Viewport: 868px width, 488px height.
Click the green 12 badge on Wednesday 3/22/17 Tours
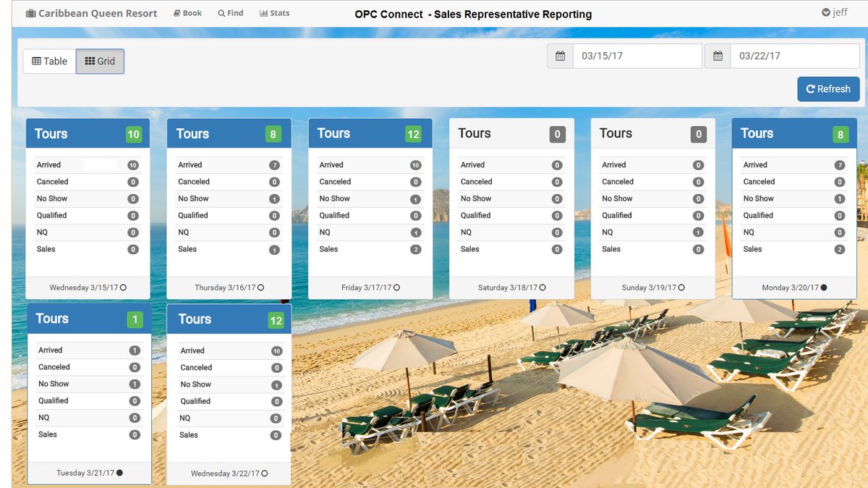click(x=276, y=320)
